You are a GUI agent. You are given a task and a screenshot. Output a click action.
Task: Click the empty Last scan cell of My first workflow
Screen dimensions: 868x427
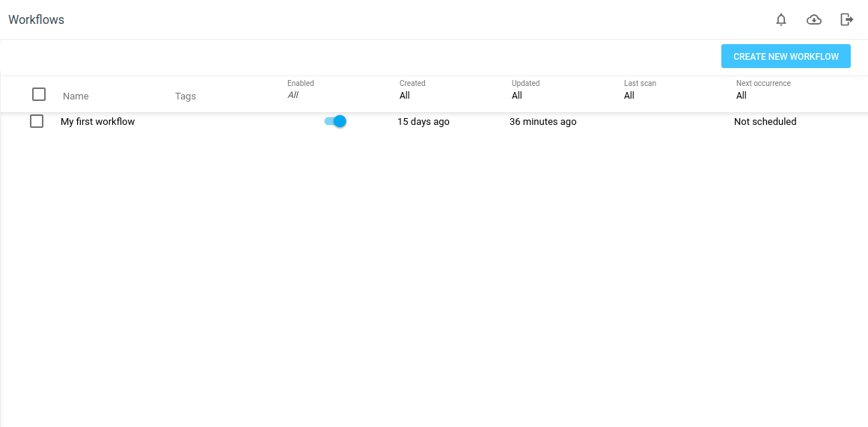[x=658, y=121]
